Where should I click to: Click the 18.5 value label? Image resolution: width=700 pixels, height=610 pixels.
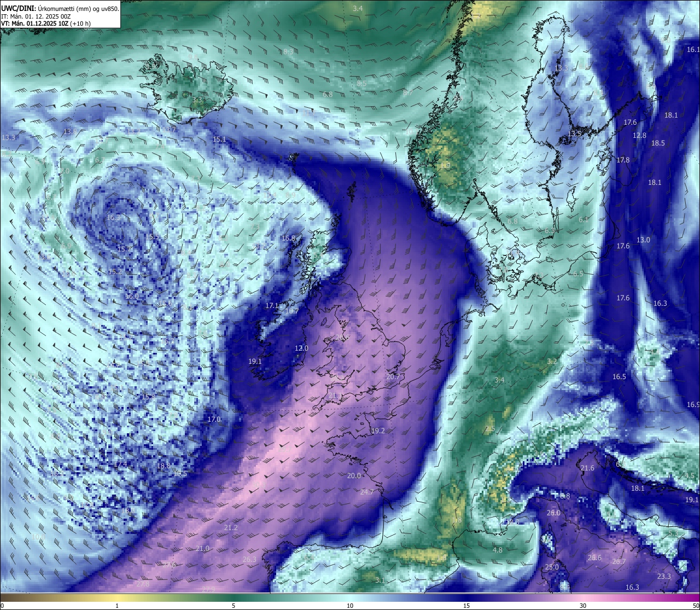(658, 143)
